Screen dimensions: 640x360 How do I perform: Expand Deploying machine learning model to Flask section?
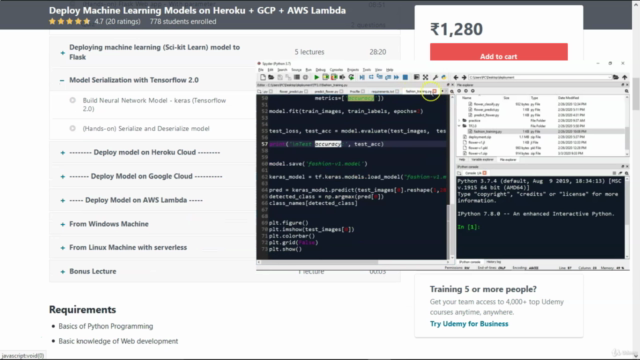click(x=62, y=53)
